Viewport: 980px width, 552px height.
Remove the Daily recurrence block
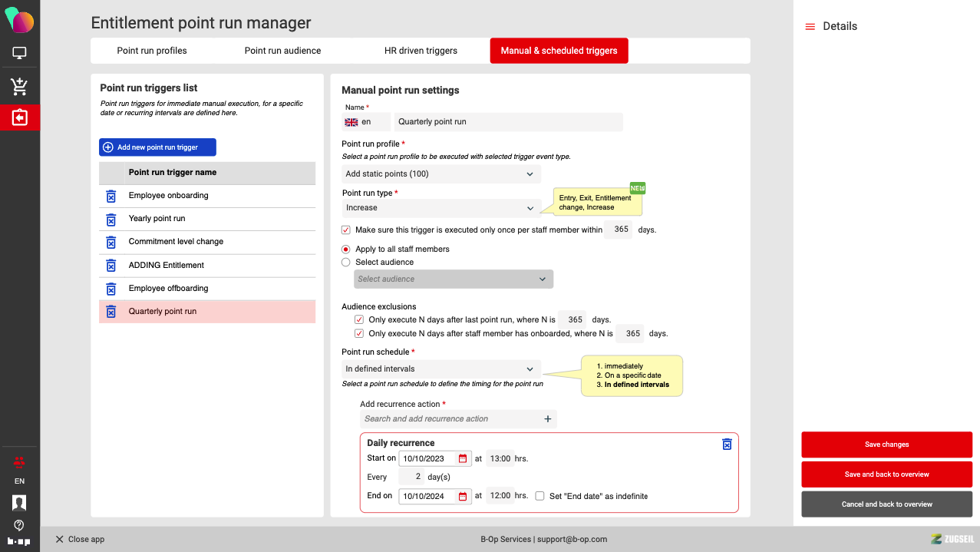coord(727,444)
